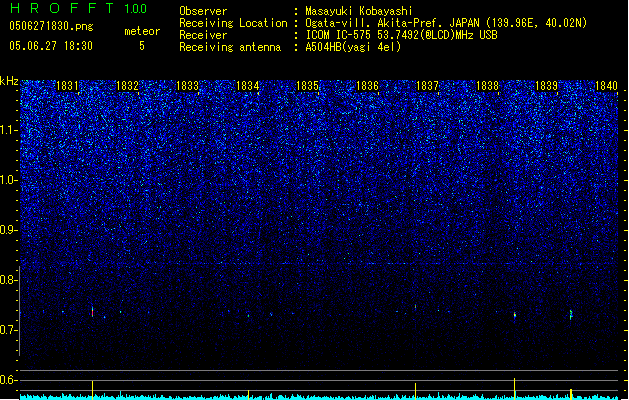Click the Ogata-vill. Akita-Pref. JAPAN location text
The height and width of the screenshot is (400, 629).
coord(446,23)
